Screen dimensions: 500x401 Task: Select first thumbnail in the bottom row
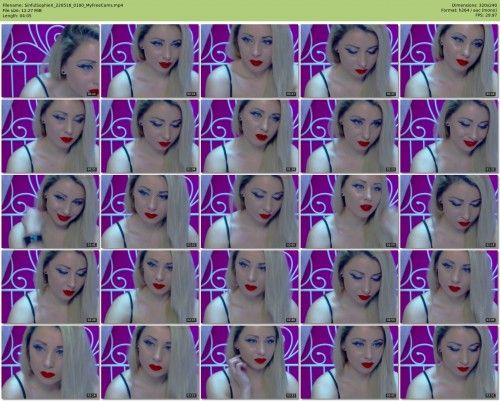(x=51, y=362)
